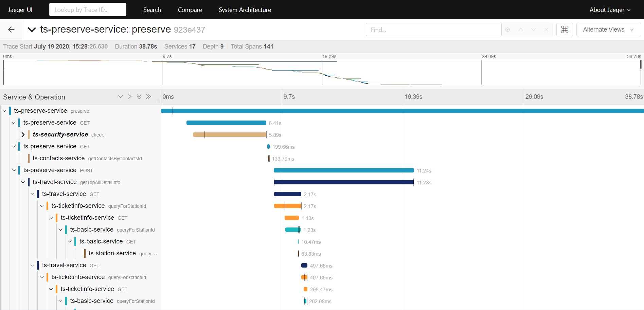Image resolution: width=644 pixels, height=310 pixels.
Task: Clear the find search with X icon
Action: point(546,30)
